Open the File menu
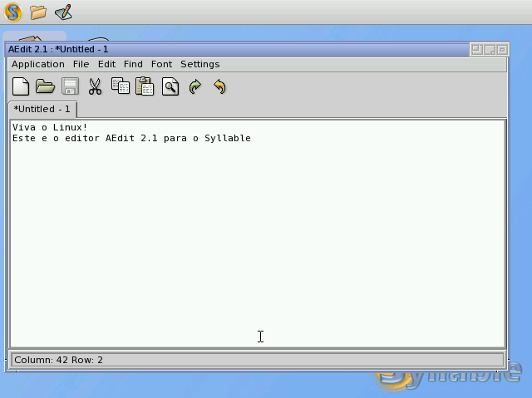This screenshot has height=398, width=532. pyautogui.click(x=81, y=64)
